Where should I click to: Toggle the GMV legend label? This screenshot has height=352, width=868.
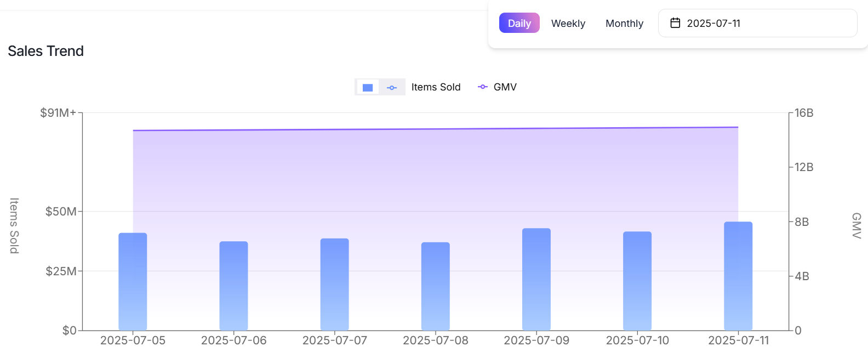point(505,87)
